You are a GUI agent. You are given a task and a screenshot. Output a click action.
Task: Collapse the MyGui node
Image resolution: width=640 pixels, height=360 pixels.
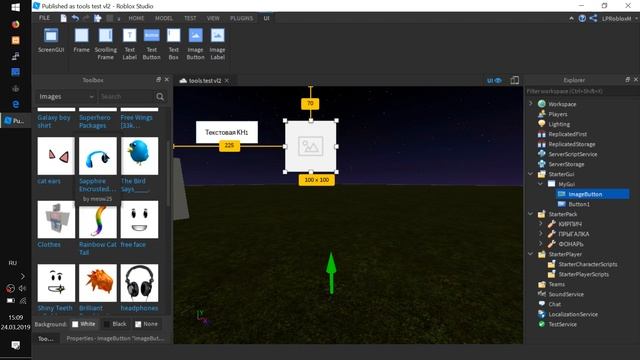click(x=540, y=184)
